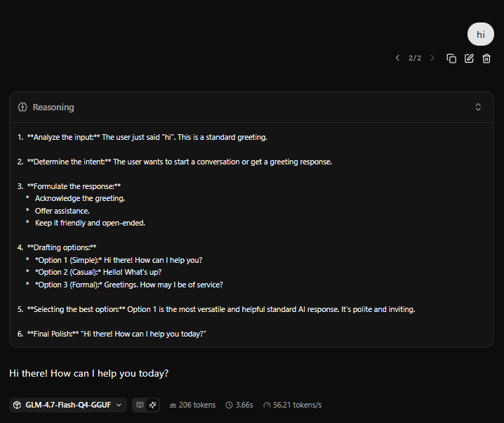Screen dimensions: 504x423
Task: Click the Reasoning brain icon
Action: click(x=22, y=107)
